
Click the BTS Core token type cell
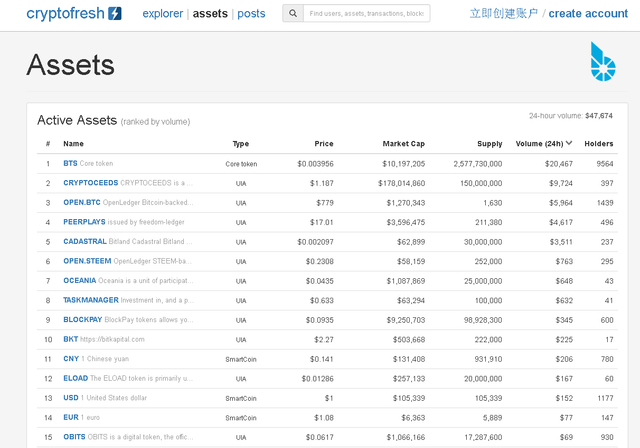[x=241, y=164]
